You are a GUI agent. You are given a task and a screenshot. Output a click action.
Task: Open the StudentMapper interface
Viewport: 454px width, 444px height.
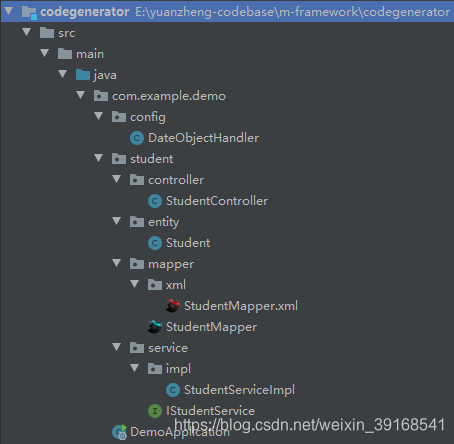pos(211,327)
